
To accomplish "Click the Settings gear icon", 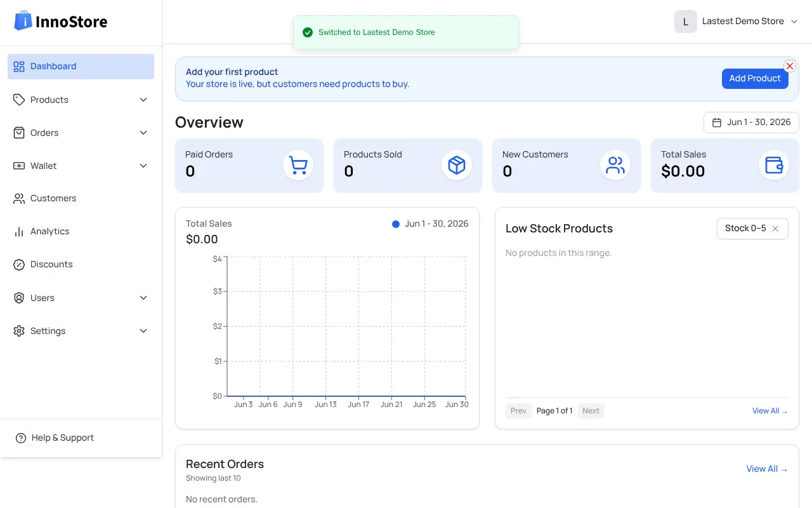I will coord(19,331).
